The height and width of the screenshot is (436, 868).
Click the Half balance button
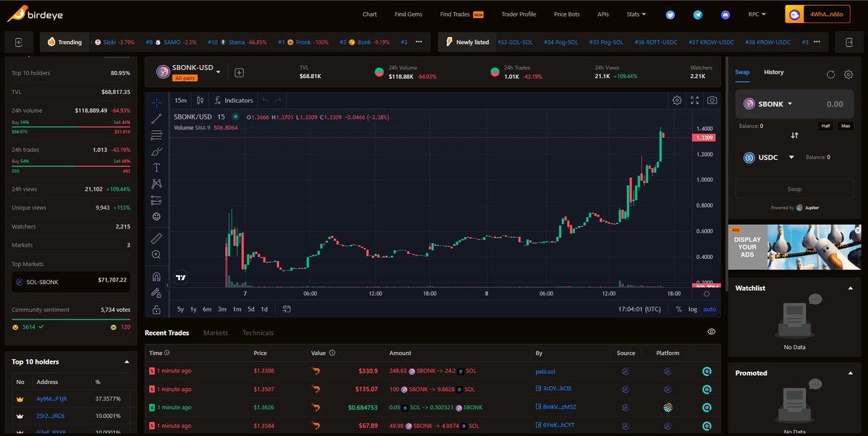tap(826, 126)
